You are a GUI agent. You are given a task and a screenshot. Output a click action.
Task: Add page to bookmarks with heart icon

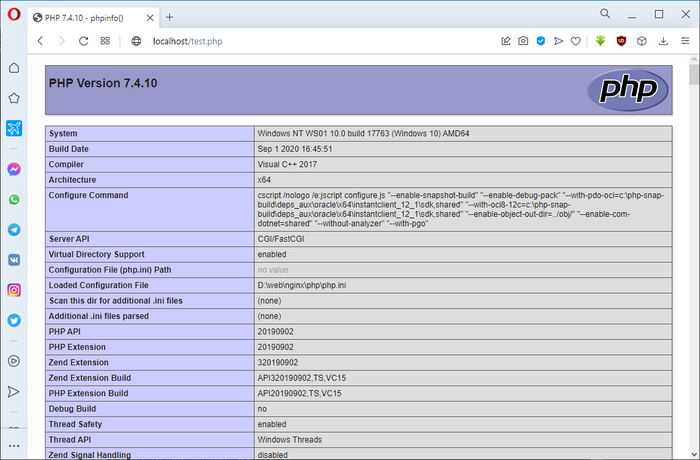pos(575,41)
